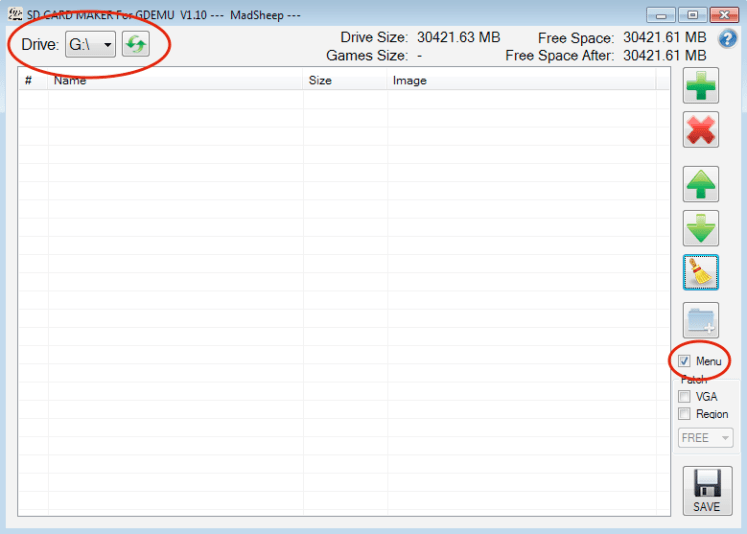
Task: Click the red X remove game button
Action: [700, 130]
